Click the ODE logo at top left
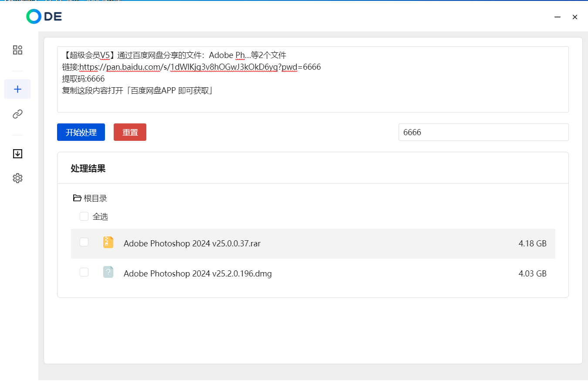This screenshot has width=588, height=382. [x=44, y=17]
